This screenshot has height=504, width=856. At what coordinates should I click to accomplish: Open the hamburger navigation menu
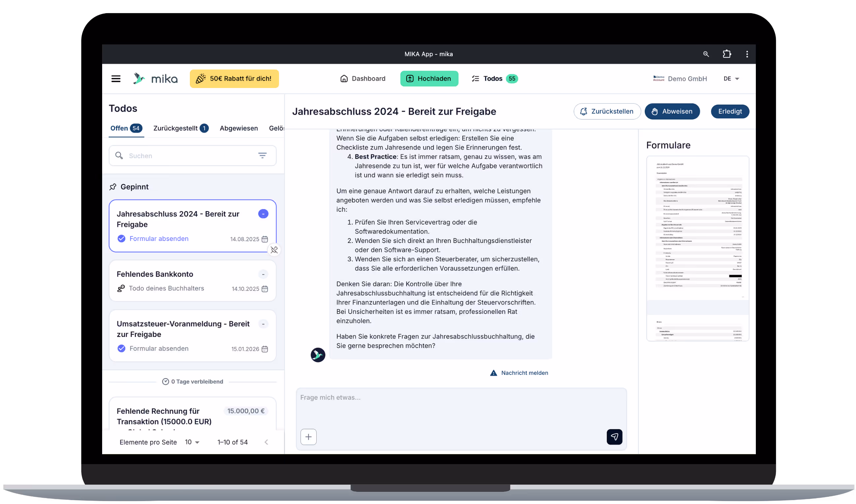116,79
